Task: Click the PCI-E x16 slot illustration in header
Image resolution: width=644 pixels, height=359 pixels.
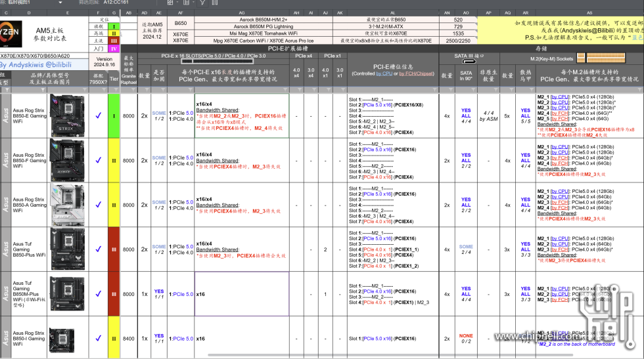Action: [x=217, y=62]
